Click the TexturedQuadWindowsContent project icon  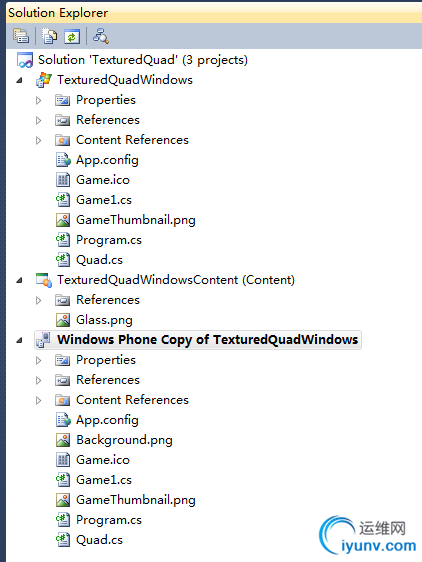(44, 280)
